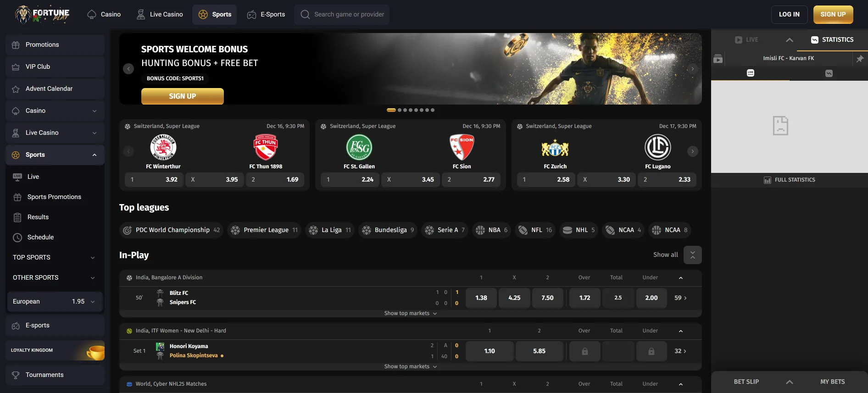The width and height of the screenshot is (868, 393).
Task: Open Premier League league chip
Action: click(264, 230)
